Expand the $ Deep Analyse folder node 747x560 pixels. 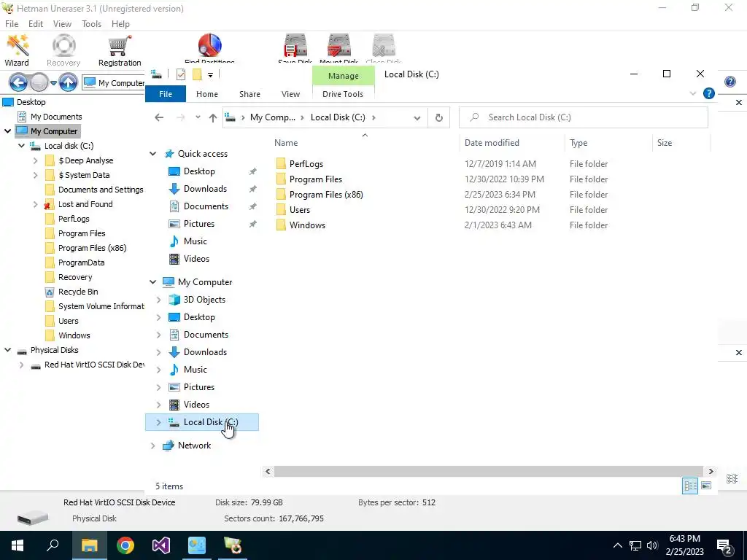point(35,160)
